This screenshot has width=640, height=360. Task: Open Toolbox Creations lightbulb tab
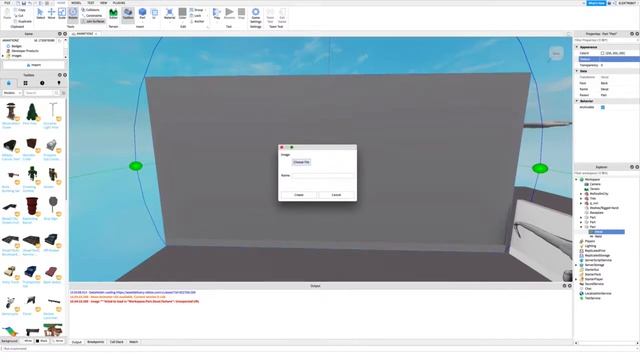pyautogui.click(x=59, y=83)
